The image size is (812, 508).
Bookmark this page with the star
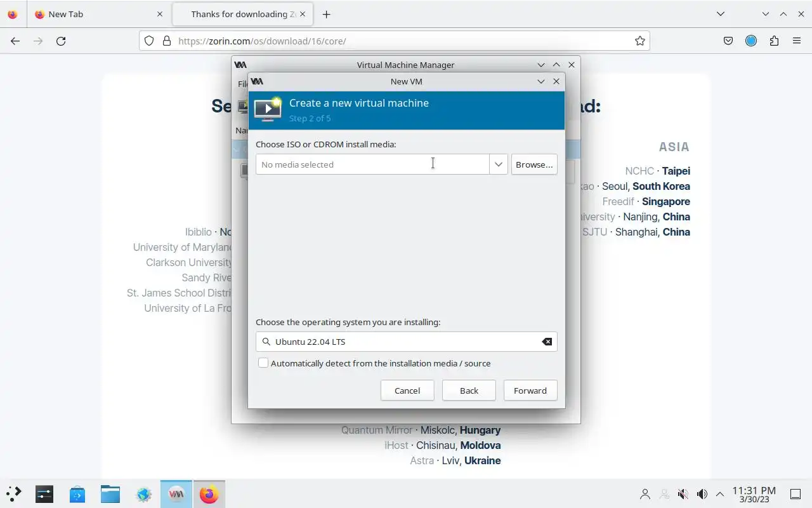point(640,41)
